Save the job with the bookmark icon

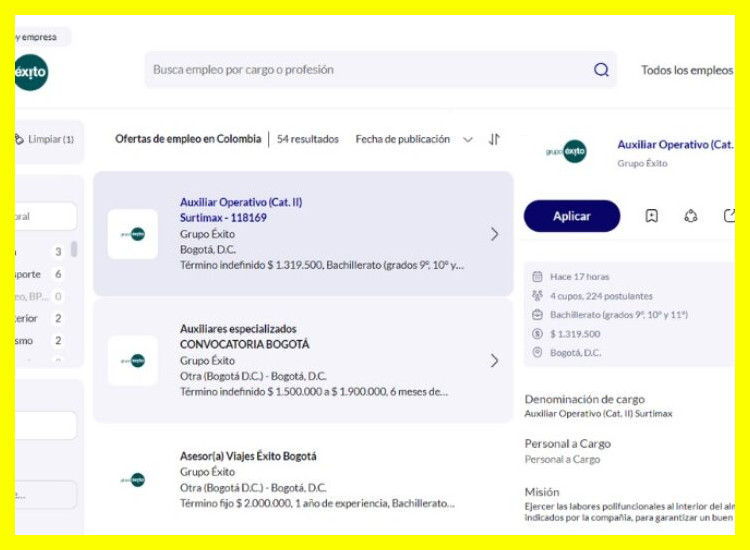(x=651, y=216)
